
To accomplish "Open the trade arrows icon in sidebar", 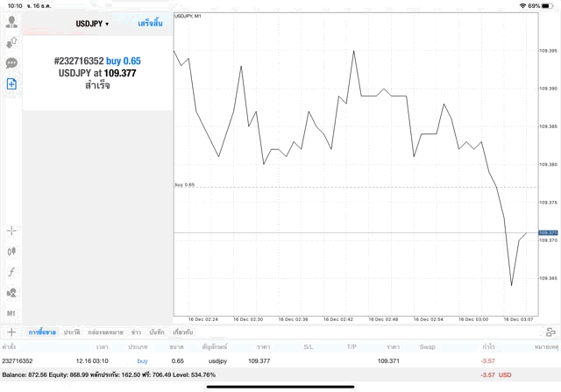I will pyautogui.click(x=11, y=43).
